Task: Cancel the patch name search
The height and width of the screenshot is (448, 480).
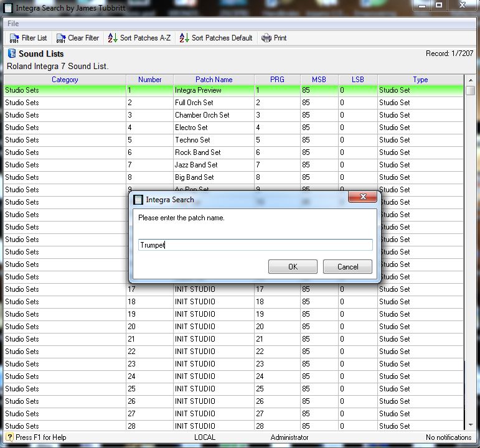Action: (347, 266)
